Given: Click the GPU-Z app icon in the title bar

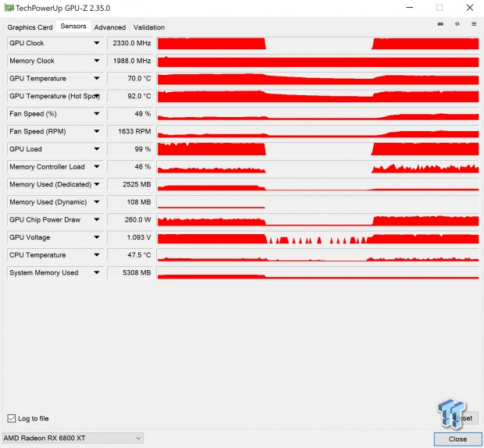Looking at the screenshot, I should coord(9,8).
